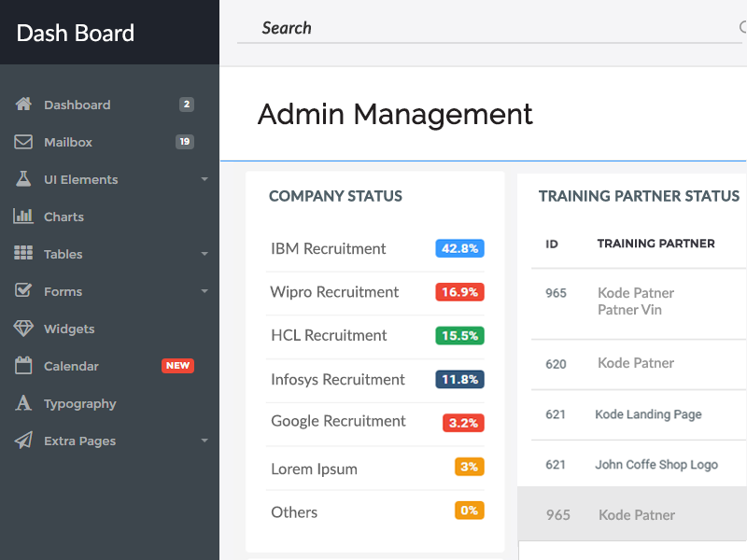Click the Others 0% badge
This screenshot has width=747, height=560.
(x=470, y=511)
